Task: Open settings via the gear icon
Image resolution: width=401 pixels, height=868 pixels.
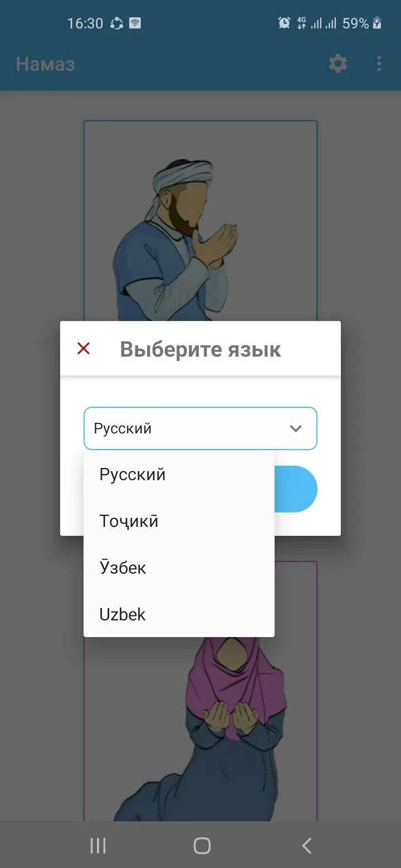Action: [x=338, y=63]
